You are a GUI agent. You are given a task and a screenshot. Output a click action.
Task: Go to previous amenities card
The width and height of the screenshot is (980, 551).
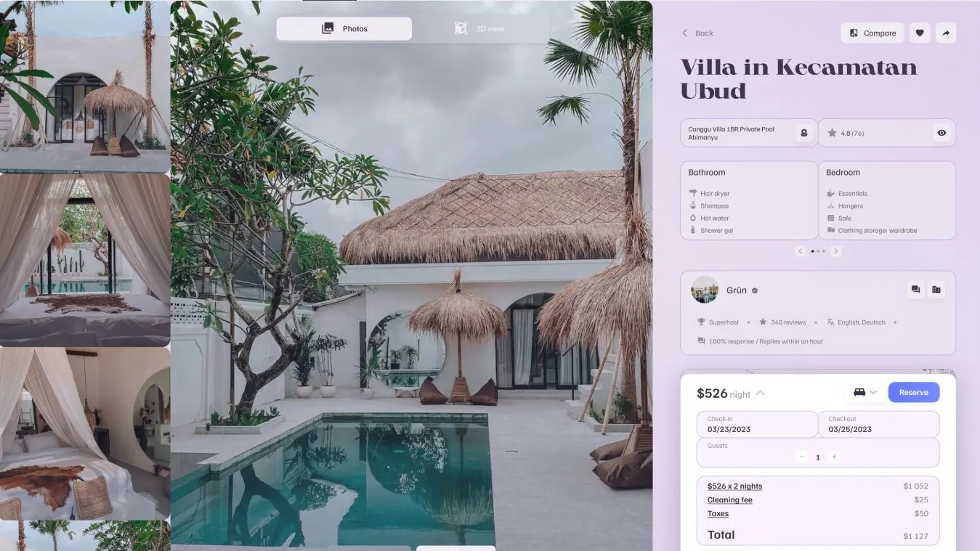[x=800, y=251]
